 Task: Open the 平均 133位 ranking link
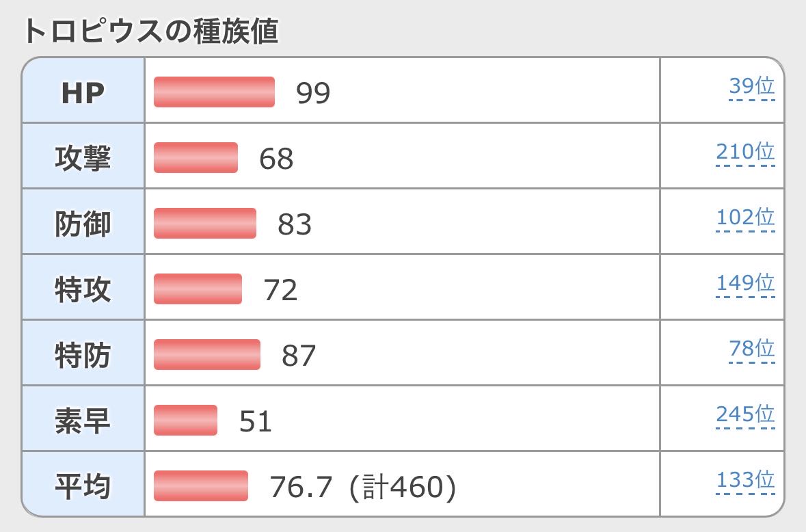pyautogui.click(x=745, y=480)
